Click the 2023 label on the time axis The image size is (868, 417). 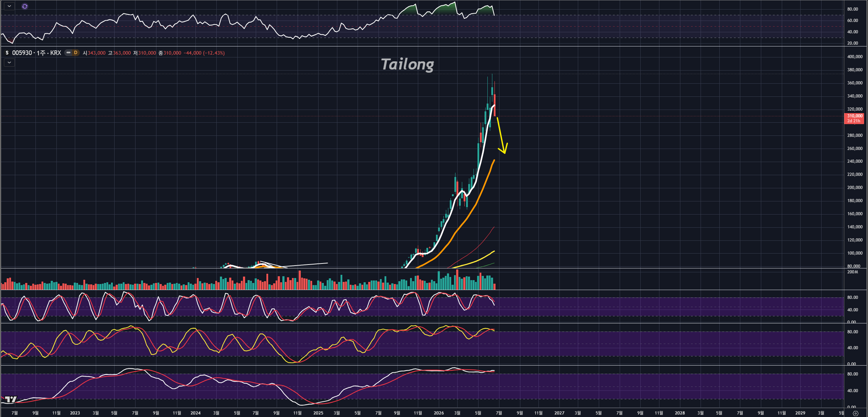pos(75,413)
